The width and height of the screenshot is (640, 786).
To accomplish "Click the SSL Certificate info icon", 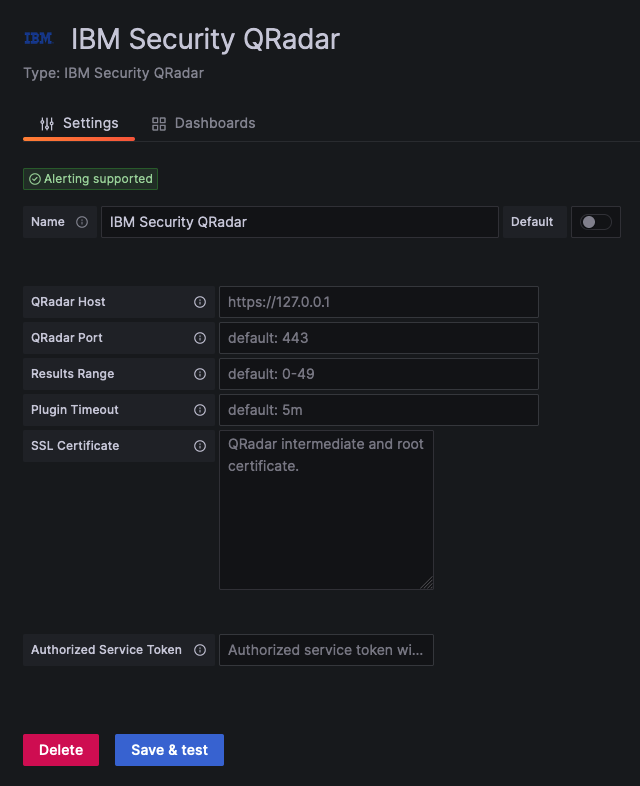I will click(200, 446).
